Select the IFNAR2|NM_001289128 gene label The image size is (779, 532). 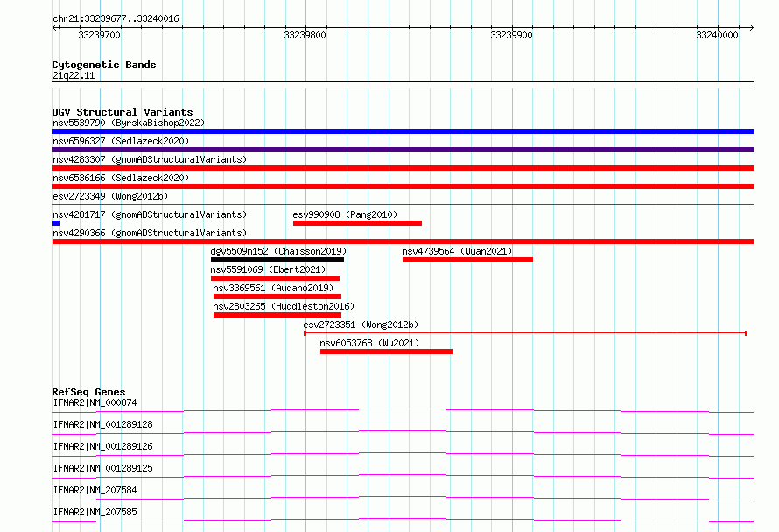(102, 424)
